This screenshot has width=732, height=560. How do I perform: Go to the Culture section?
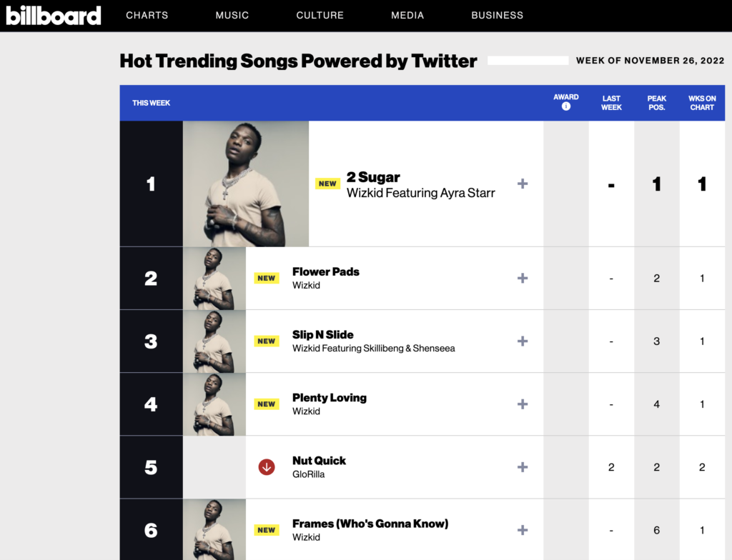(x=320, y=16)
